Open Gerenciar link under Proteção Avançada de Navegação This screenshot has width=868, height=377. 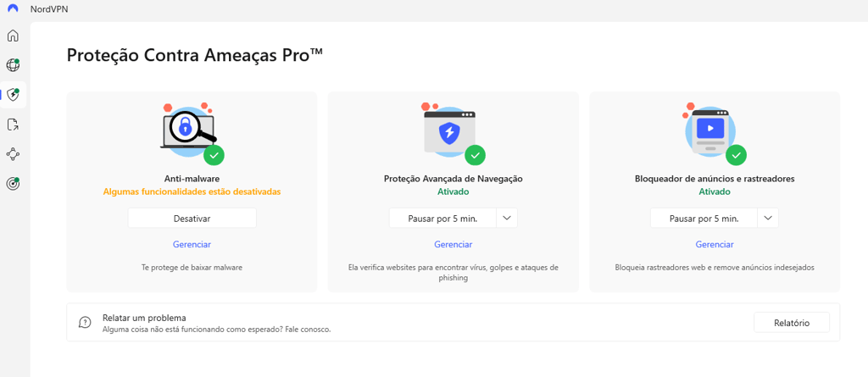pos(453,244)
